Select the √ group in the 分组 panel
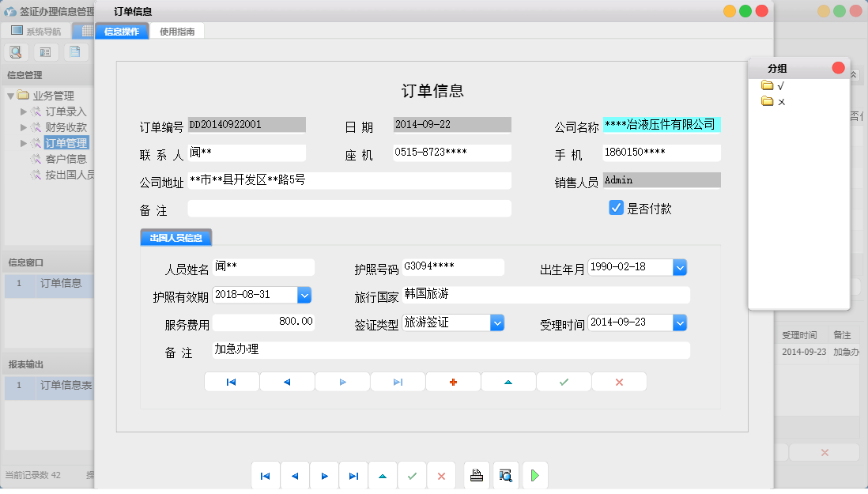The width and height of the screenshot is (868, 494). pos(779,85)
